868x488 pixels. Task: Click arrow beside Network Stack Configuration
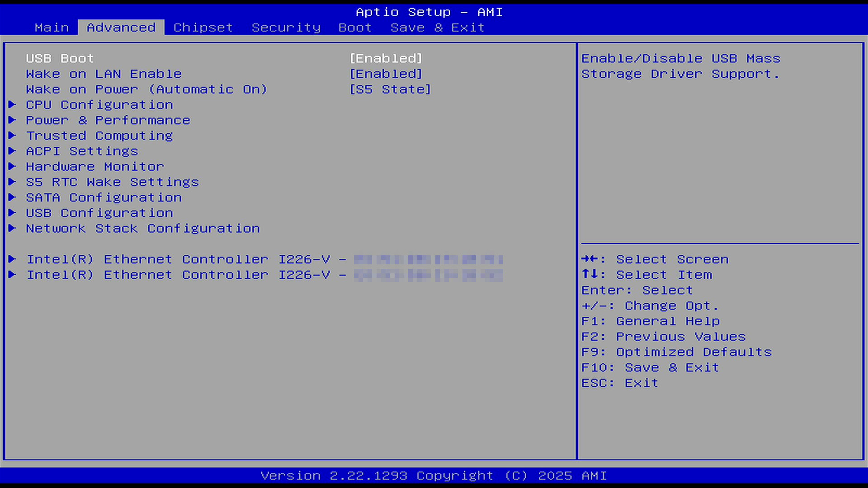coord(12,228)
